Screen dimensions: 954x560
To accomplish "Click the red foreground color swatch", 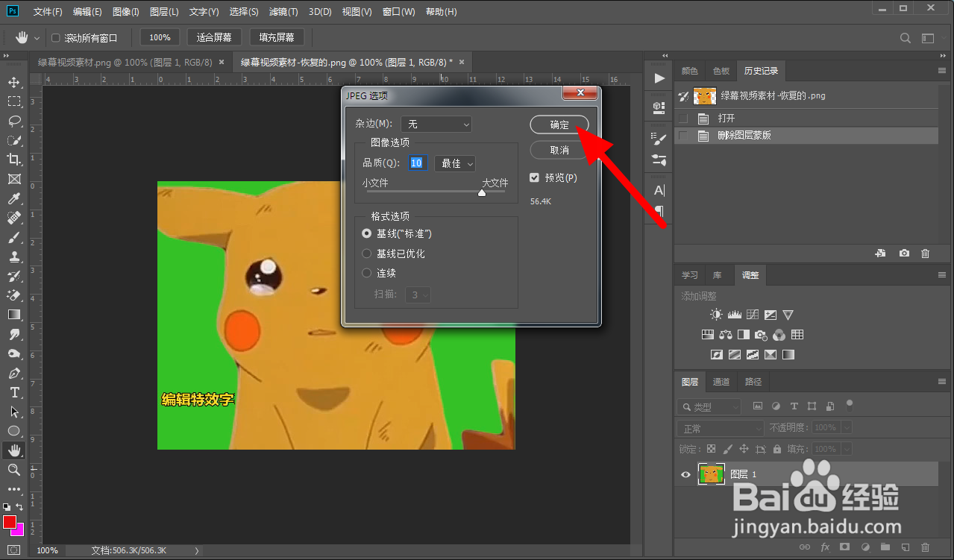I will pyautogui.click(x=9, y=520).
